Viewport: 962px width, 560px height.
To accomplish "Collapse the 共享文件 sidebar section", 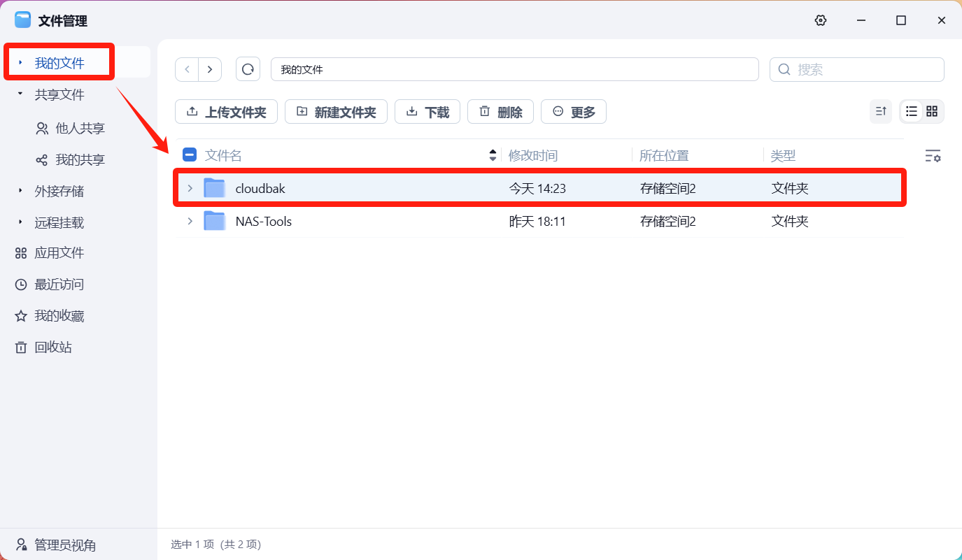I will pyautogui.click(x=20, y=94).
